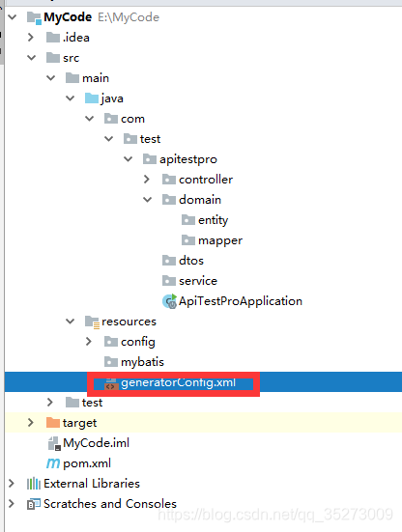Click the controller package icon
Image resolution: width=402 pixels, height=532 pixels.
(169, 180)
